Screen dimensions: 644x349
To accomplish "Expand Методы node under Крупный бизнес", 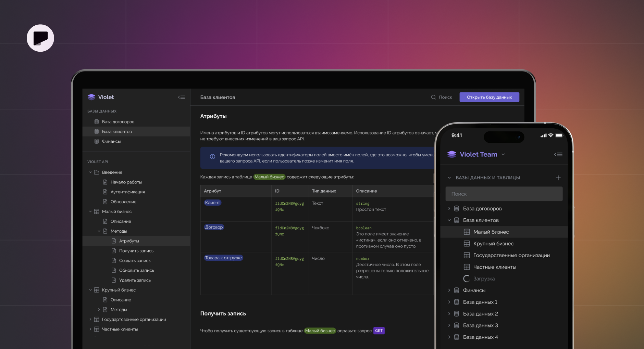I will (99, 309).
